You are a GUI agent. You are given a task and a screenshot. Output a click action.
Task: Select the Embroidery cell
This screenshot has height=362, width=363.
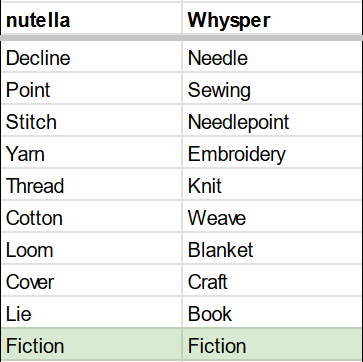coord(273,152)
